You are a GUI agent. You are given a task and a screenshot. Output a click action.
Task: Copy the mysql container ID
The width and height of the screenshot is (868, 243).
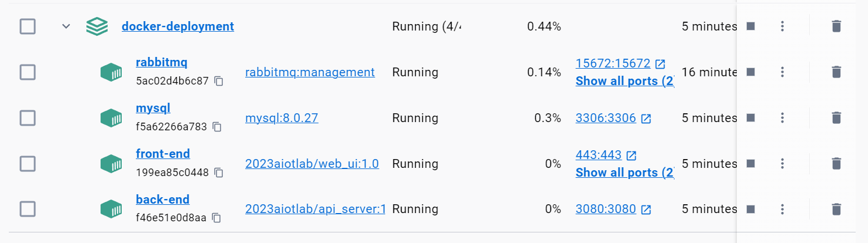pyautogui.click(x=217, y=127)
